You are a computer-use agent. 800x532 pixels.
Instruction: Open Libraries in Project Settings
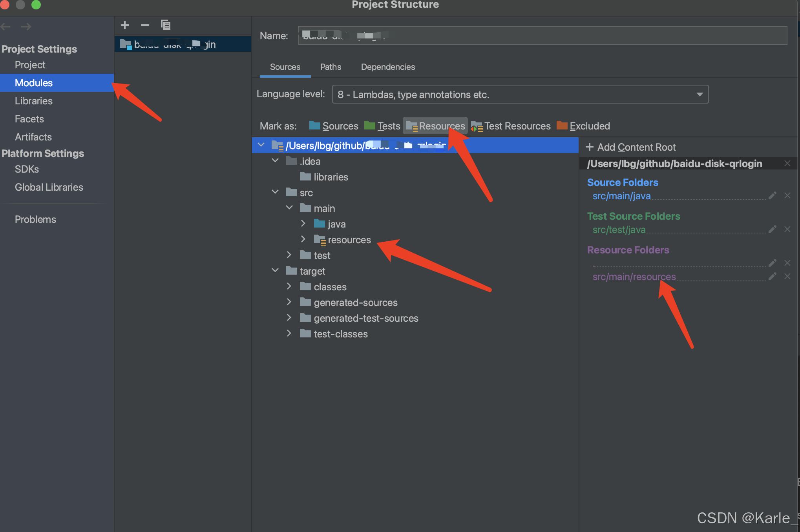34,101
